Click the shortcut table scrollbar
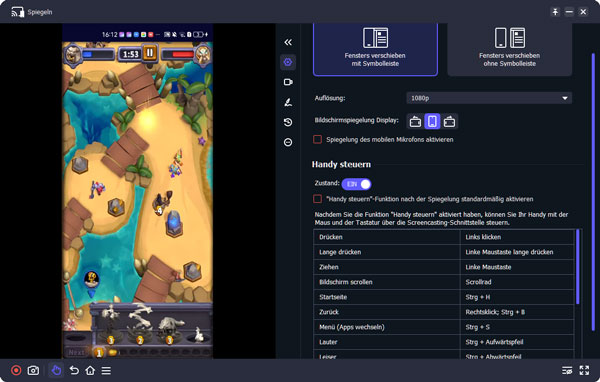600x382 pixels. [577, 267]
